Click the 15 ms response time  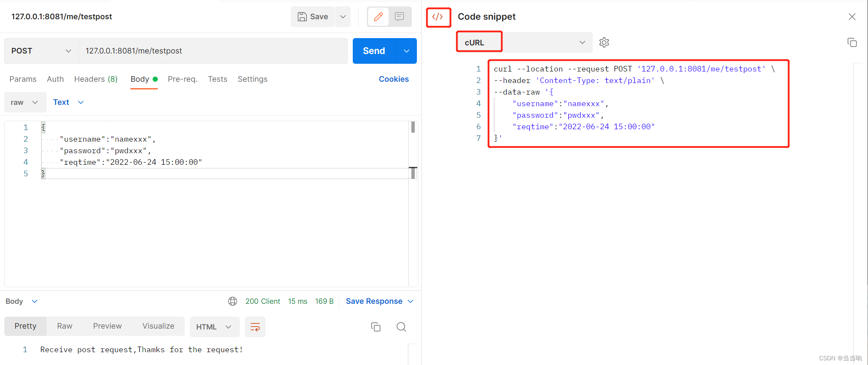coord(298,301)
